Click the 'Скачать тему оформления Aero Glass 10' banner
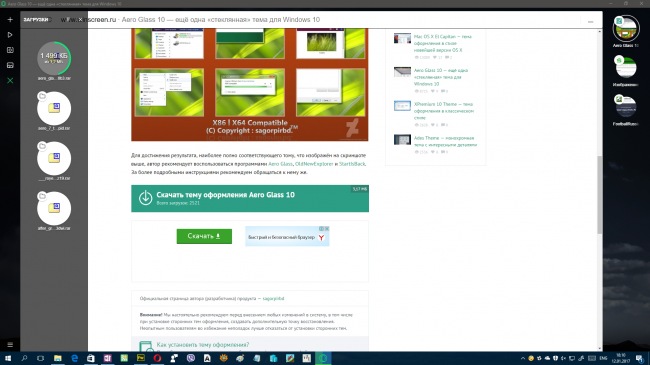 [x=250, y=198]
